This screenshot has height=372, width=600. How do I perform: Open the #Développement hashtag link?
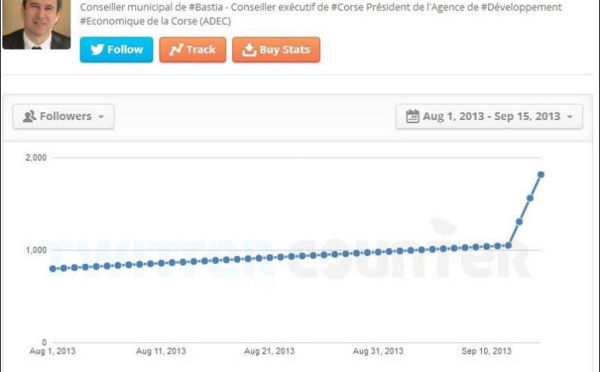coord(521,7)
